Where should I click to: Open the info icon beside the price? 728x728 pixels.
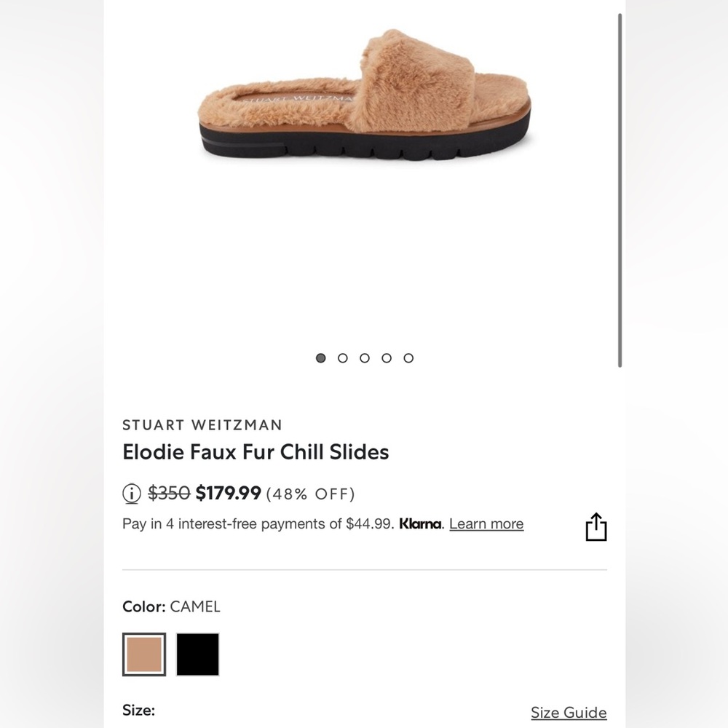130,494
